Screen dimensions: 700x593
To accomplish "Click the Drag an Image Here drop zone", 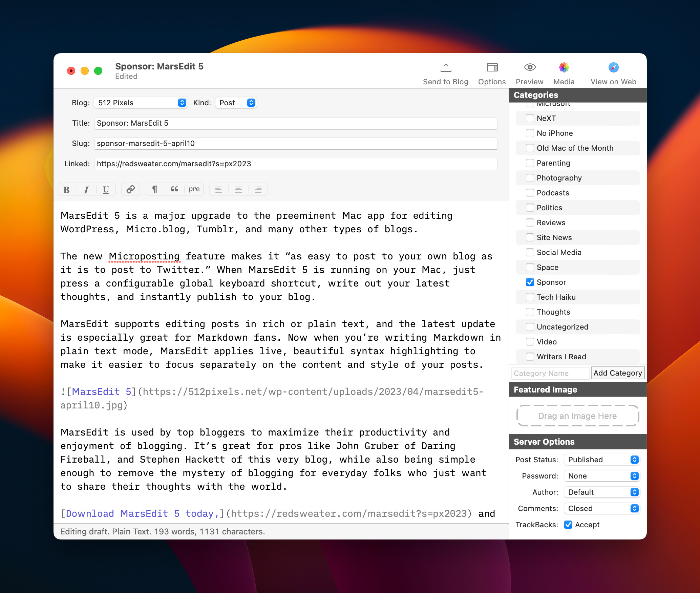I will click(577, 416).
